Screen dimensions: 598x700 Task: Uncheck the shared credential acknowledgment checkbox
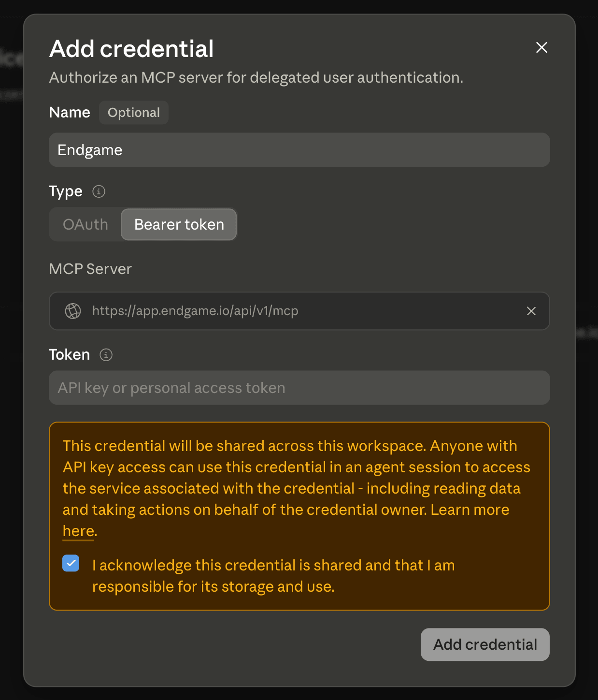(x=71, y=563)
